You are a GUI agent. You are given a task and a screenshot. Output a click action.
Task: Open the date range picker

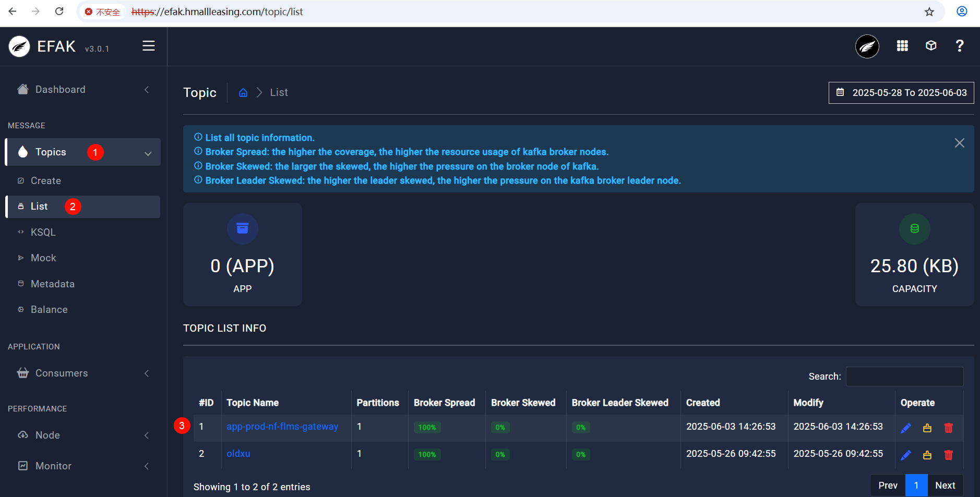tap(901, 93)
